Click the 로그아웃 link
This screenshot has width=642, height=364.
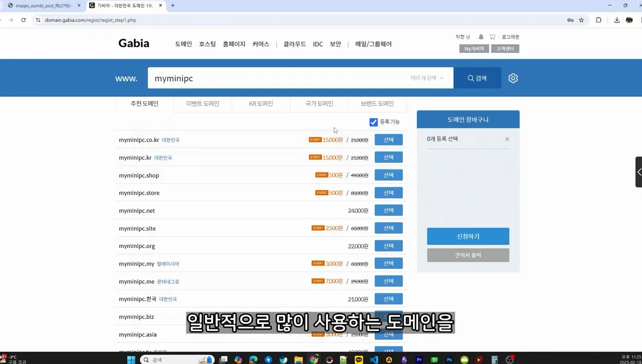click(x=510, y=37)
